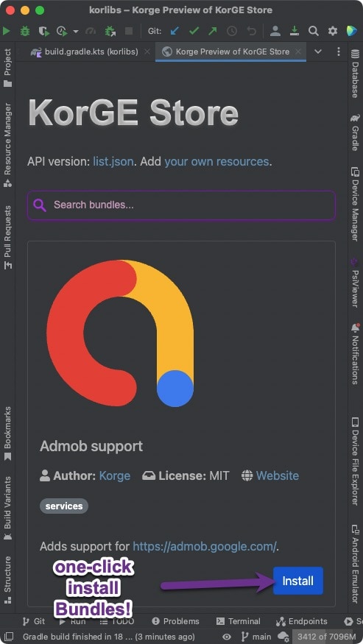Open the Database tool window

point(355,74)
